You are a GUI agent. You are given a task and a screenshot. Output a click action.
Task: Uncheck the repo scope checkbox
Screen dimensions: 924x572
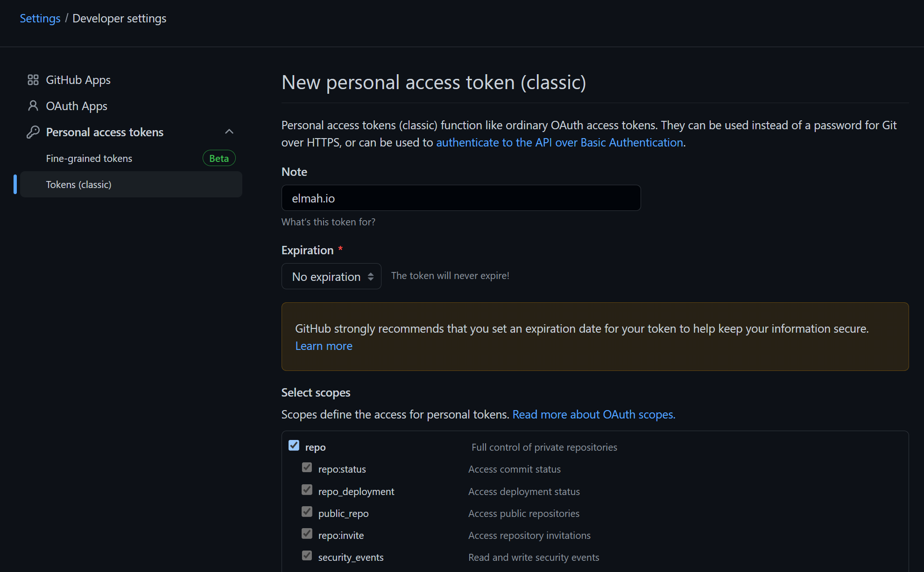click(x=294, y=446)
